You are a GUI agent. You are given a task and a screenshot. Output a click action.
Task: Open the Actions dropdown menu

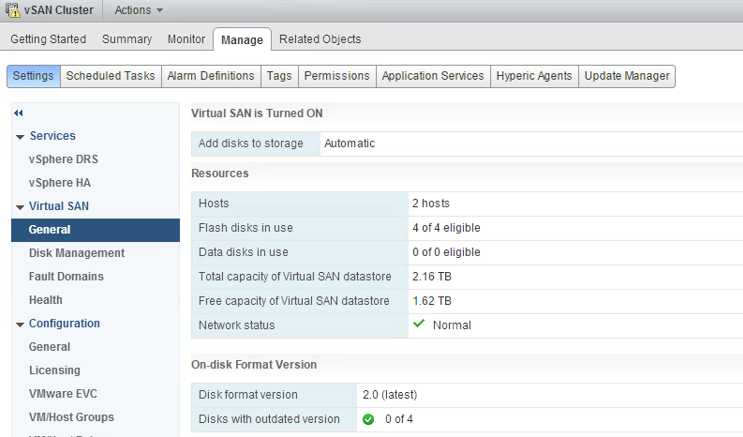pyautogui.click(x=138, y=10)
